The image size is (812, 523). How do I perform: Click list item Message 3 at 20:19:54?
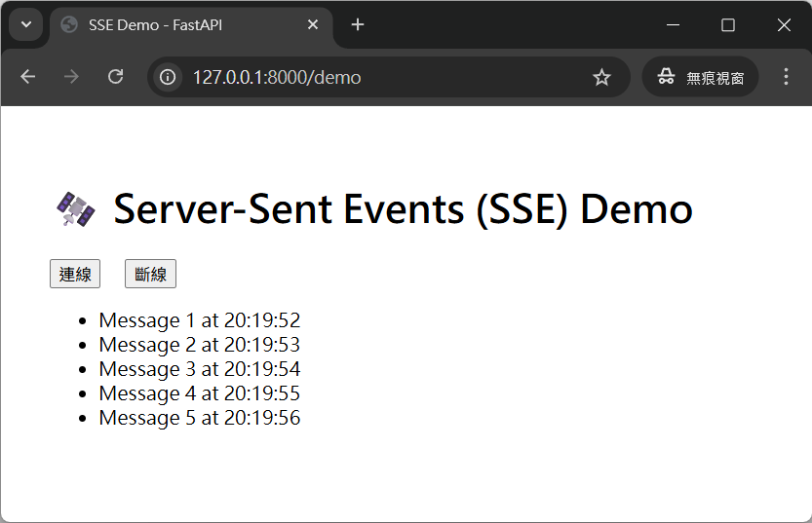pyautogui.click(x=200, y=369)
